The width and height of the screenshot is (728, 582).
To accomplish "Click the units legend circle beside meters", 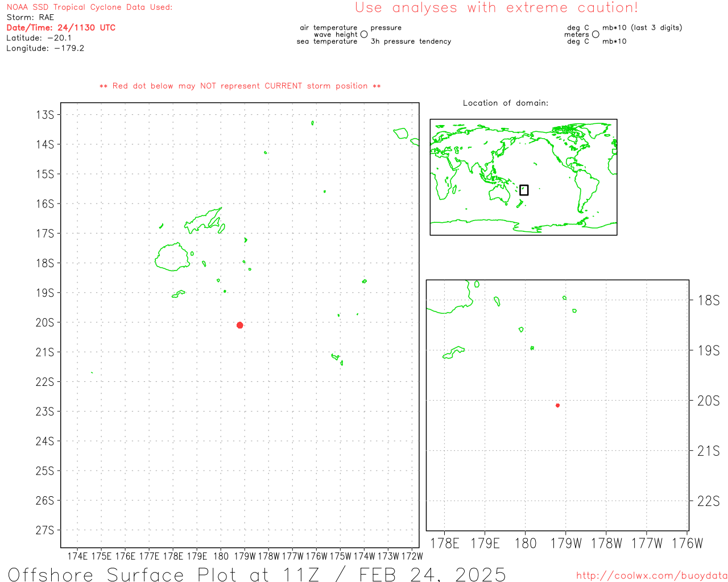I will click(x=595, y=34).
